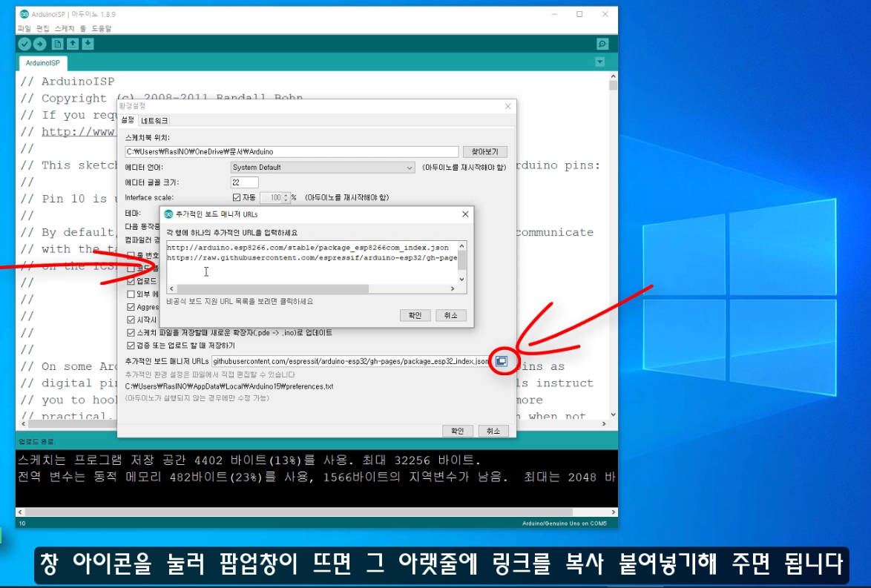The height and width of the screenshot is (588, 871).
Task: Click the '// ArduinoISP' first code line
Action: (x=68, y=81)
